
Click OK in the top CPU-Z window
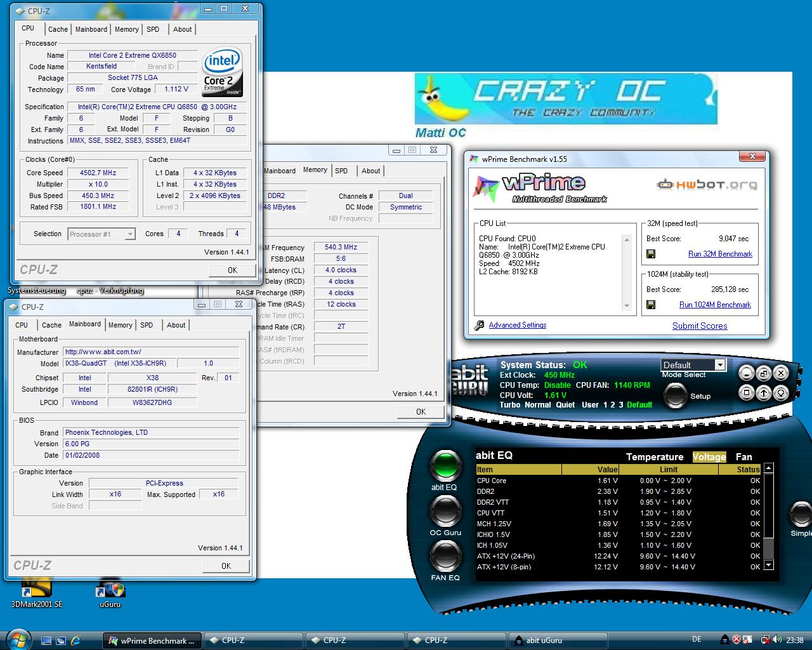tap(232, 270)
